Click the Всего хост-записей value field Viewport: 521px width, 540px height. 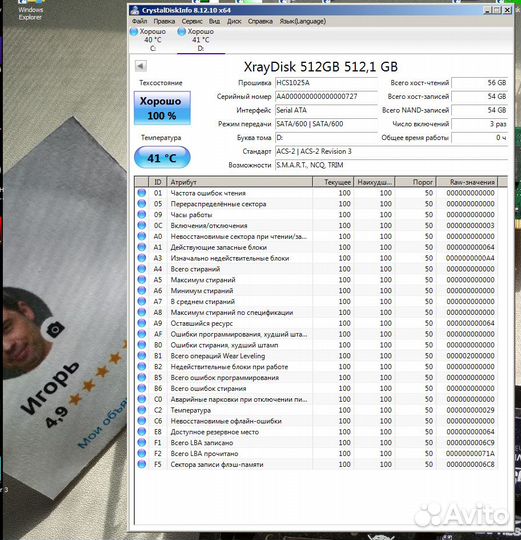[480, 96]
